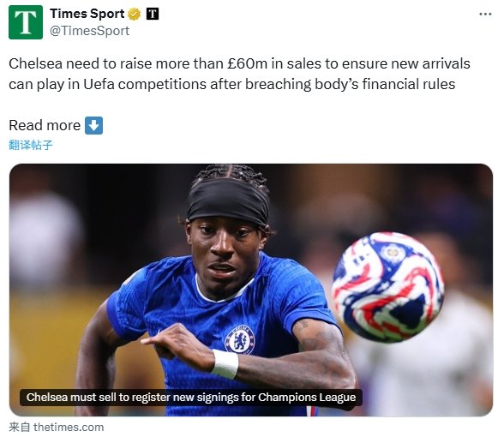This screenshot has width=504, height=443.
Task: Click the article headline caption overlay
Action: click(191, 398)
